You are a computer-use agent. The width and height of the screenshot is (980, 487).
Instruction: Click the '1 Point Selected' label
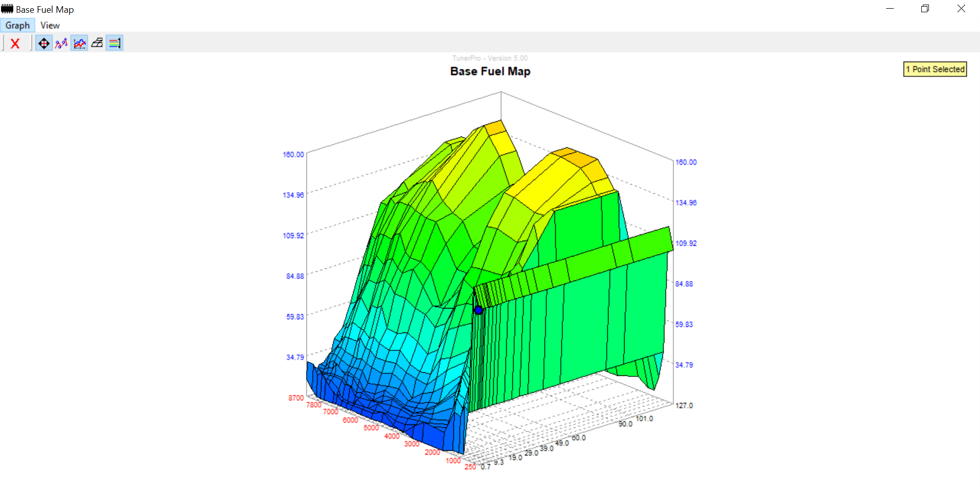(935, 69)
